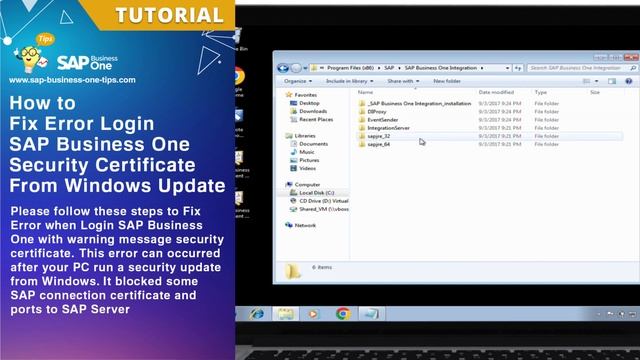Select the IntegrationServer folder
640x360 pixels.
[388, 128]
